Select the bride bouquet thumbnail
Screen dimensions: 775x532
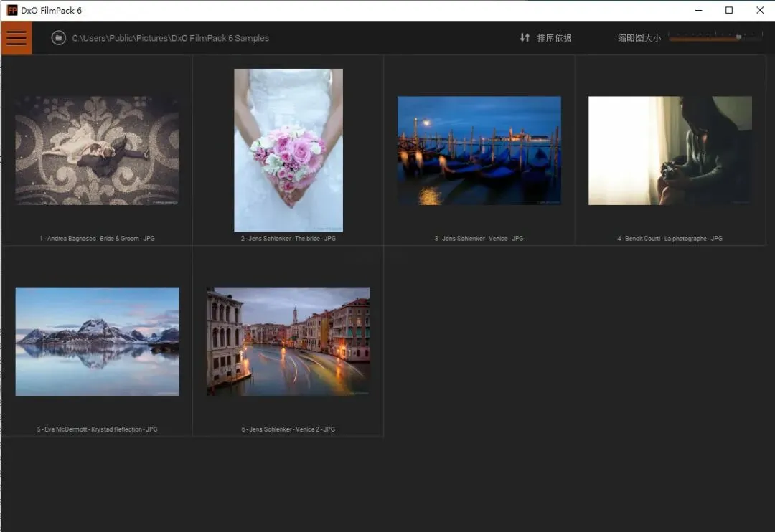[288, 150]
